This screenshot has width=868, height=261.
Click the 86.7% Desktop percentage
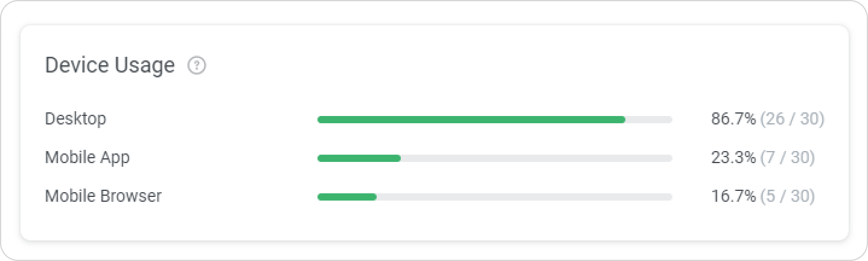(x=733, y=119)
